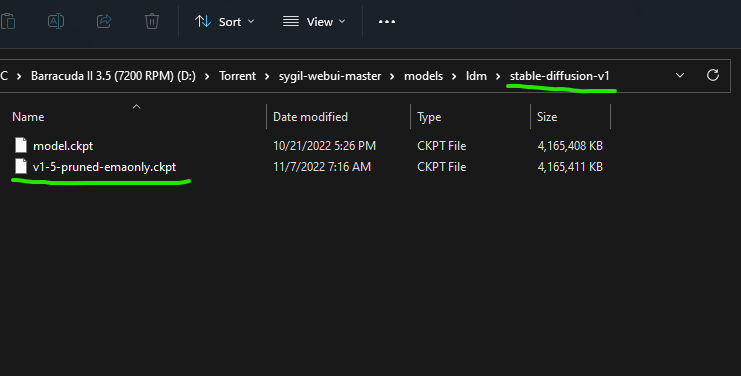
Task: Click the Share icon in toolbar
Action: coord(104,21)
